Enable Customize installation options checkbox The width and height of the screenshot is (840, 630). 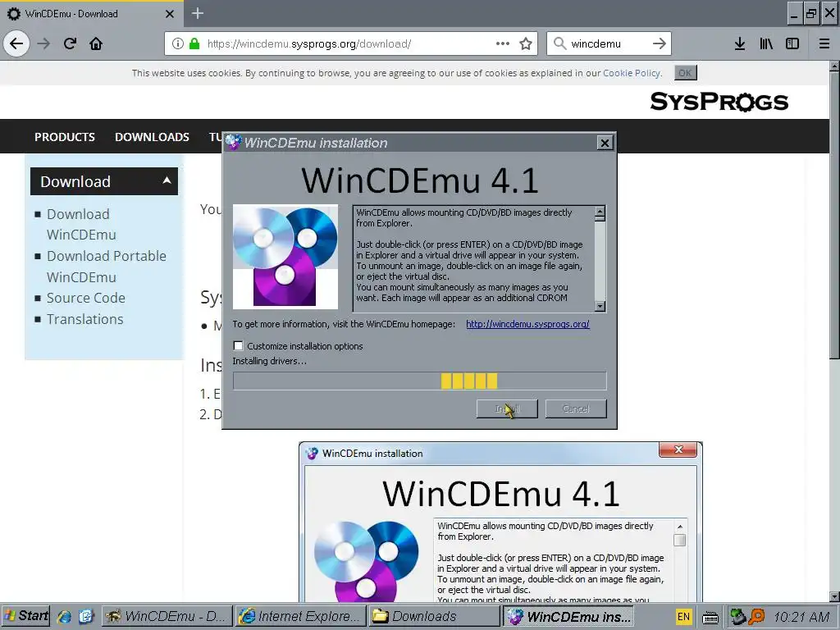click(239, 346)
